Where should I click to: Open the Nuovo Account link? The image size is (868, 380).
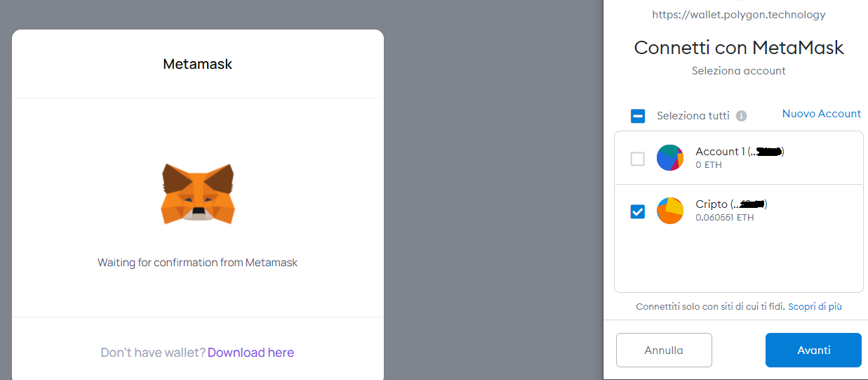822,114
